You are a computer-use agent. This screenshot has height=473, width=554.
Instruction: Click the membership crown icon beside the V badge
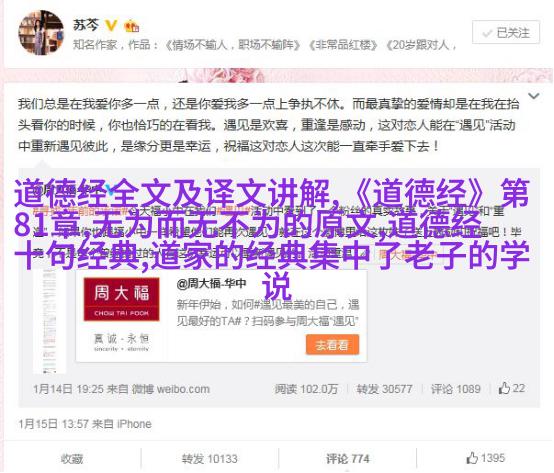(132, 26)
